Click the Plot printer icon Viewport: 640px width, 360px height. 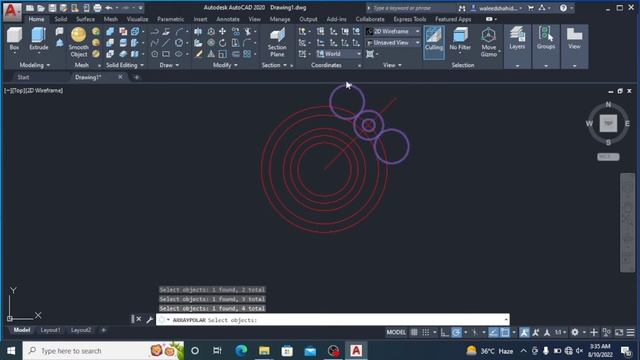[97, 8]
